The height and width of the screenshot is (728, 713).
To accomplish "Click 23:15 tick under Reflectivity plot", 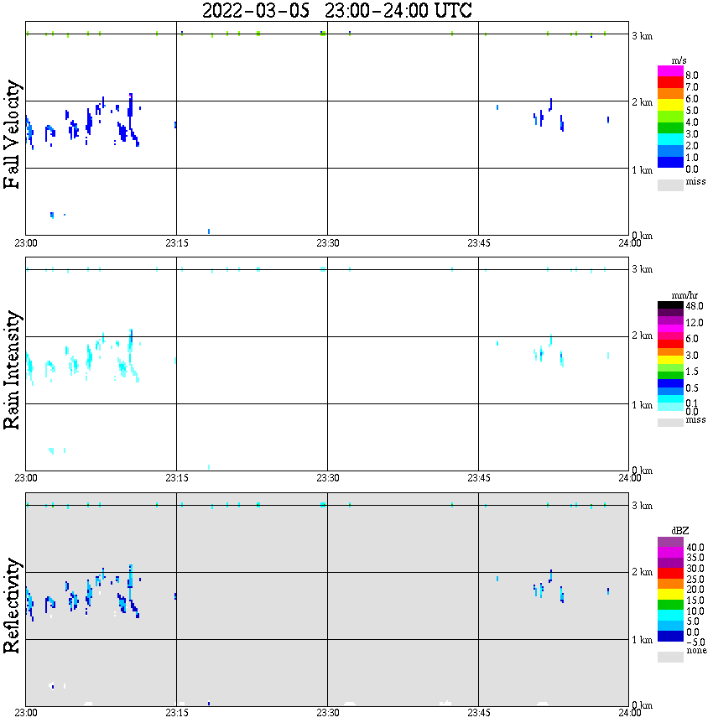I will (x=177, y=713).
